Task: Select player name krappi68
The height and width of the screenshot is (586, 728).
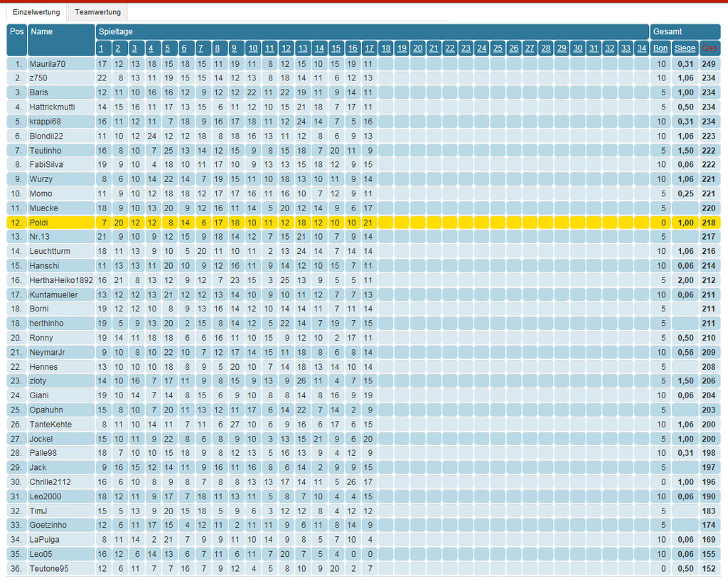Action: [x=45, y=122]
